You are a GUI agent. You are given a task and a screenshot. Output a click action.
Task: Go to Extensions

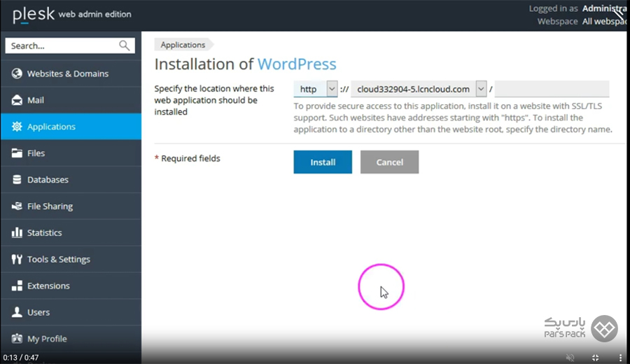click(71, 286)
